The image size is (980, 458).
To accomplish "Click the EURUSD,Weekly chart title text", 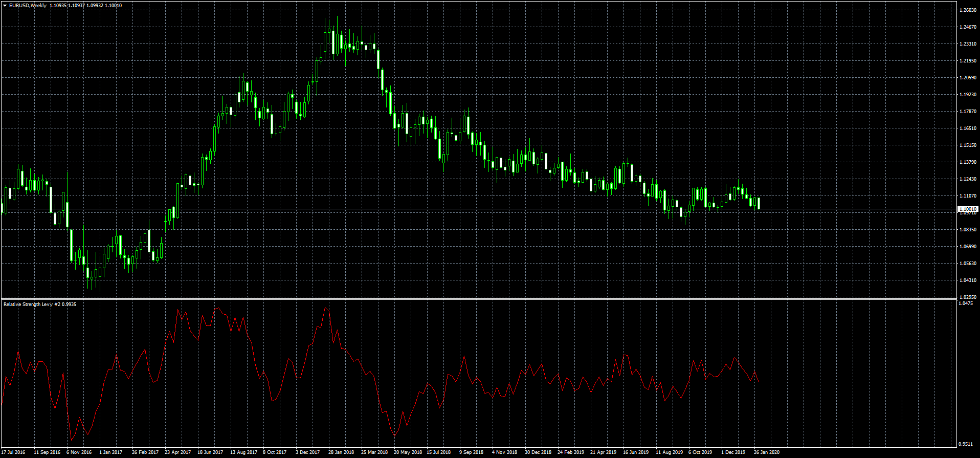I will point(28,6).
